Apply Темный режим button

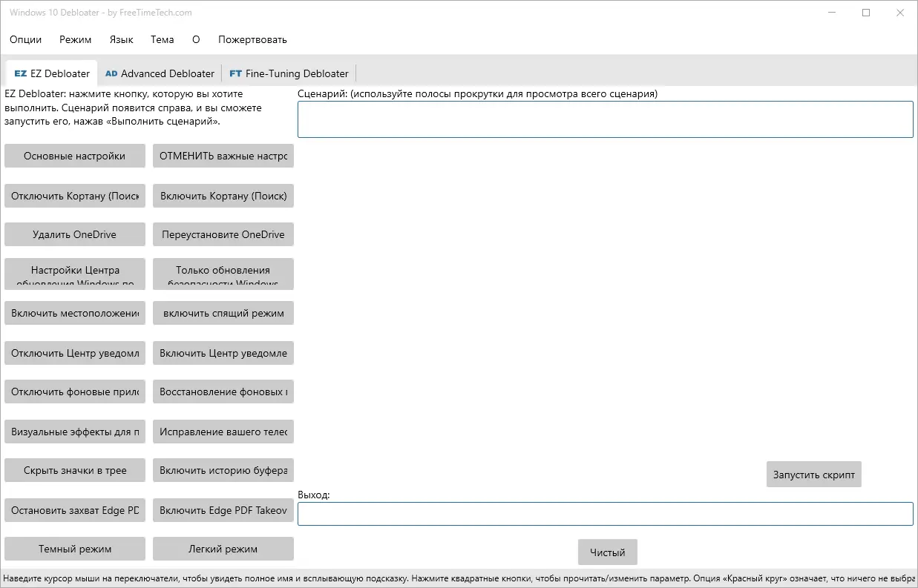coord(74,549)
